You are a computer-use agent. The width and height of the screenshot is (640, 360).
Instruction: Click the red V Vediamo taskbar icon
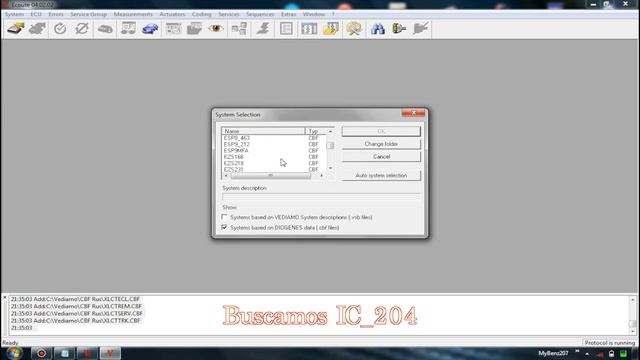coord(110,353)
